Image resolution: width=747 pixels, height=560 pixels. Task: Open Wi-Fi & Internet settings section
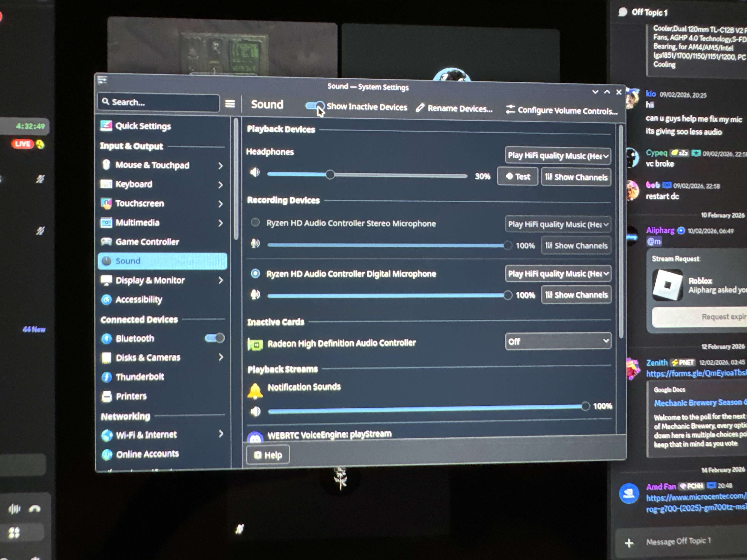point(146,435)
